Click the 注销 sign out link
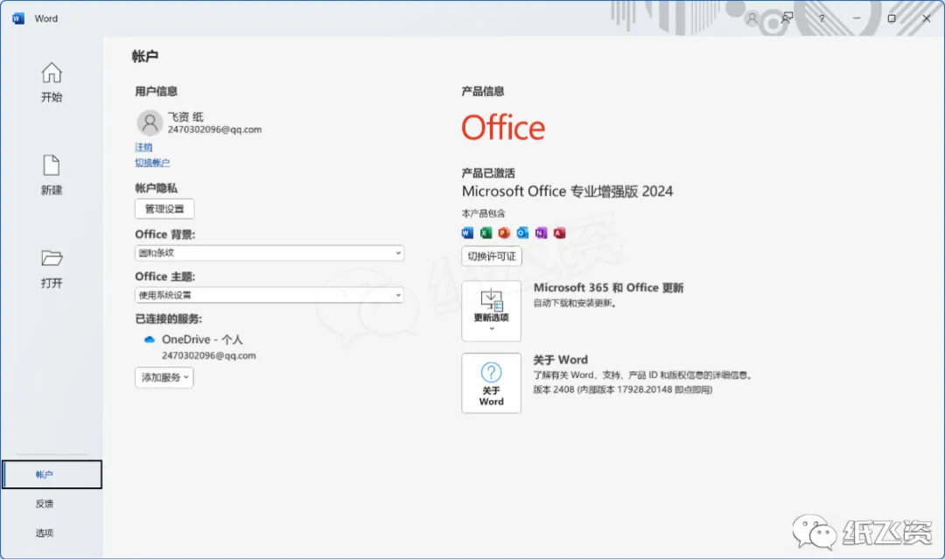Viewport: 945px width, 560px height. click(143, 147)
